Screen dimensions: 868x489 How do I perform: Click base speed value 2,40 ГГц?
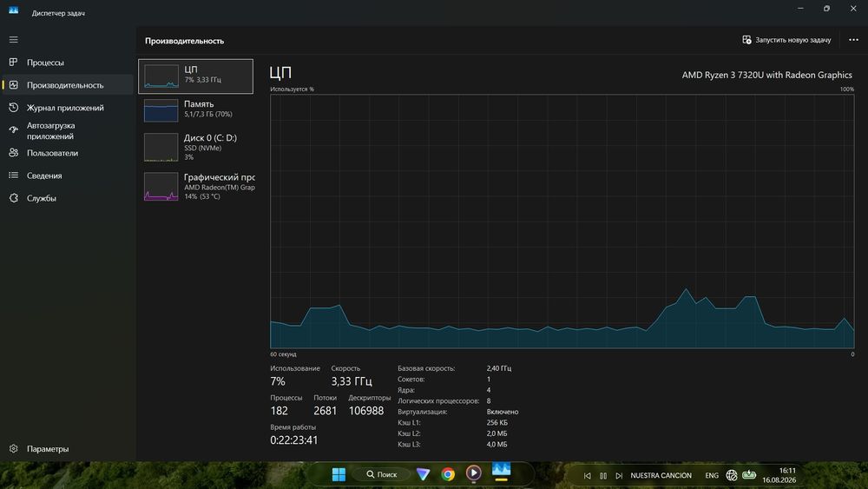pyautogui.click(x=499, y=368)
